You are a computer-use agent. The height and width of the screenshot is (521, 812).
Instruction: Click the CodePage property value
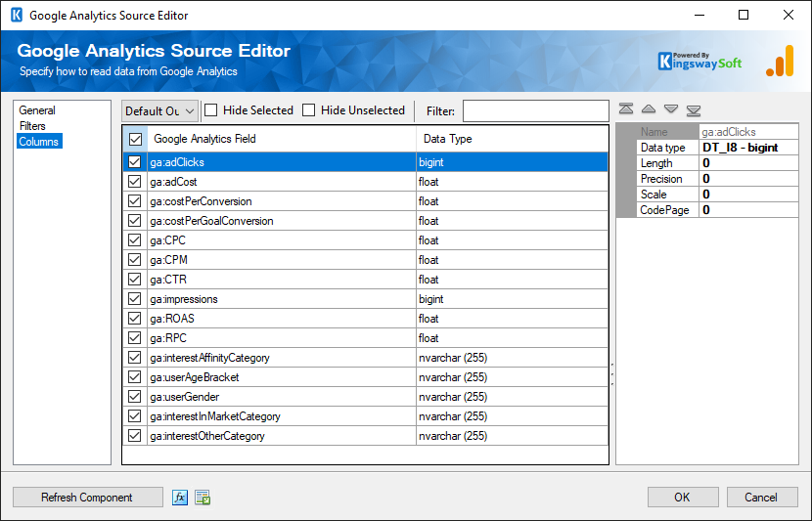[748, 209]
